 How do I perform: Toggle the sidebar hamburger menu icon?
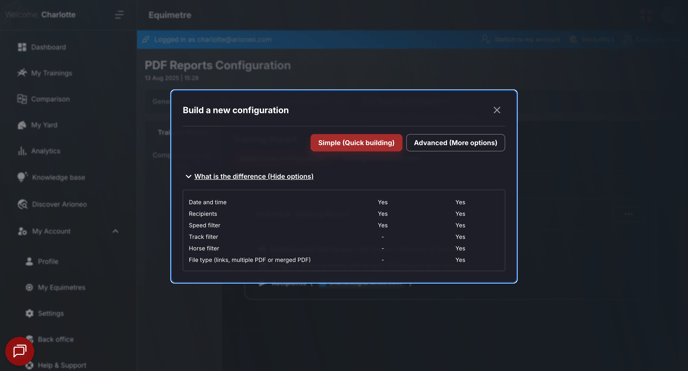pos(119,15)
